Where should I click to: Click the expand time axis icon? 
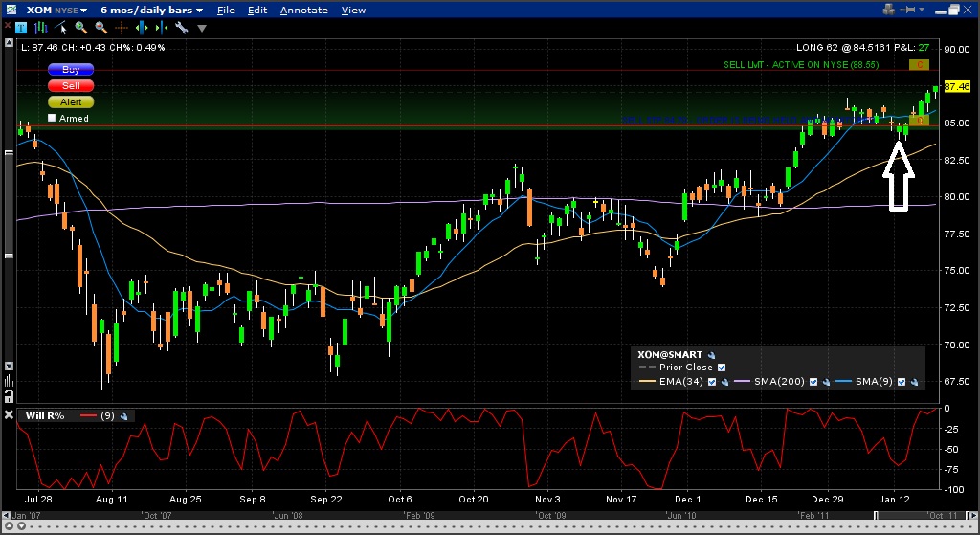pyautogui.click(x=142, y=28)
